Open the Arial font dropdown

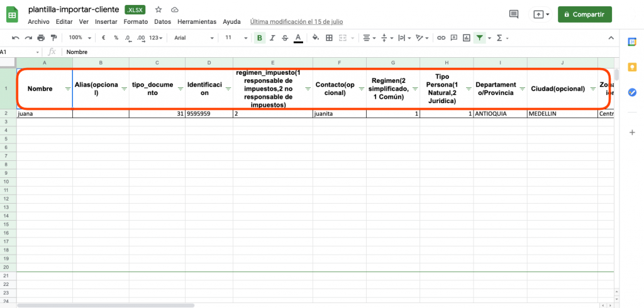(194, 38)
